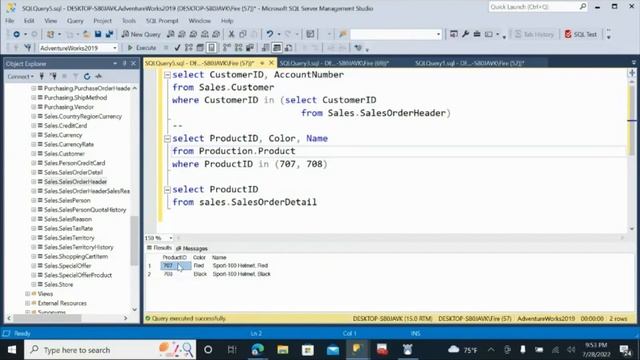Image resolution: width=640 pixels, height=360 pixels.
Task: Select Purchasing.Vendor table in the tree
Action: 69,107
